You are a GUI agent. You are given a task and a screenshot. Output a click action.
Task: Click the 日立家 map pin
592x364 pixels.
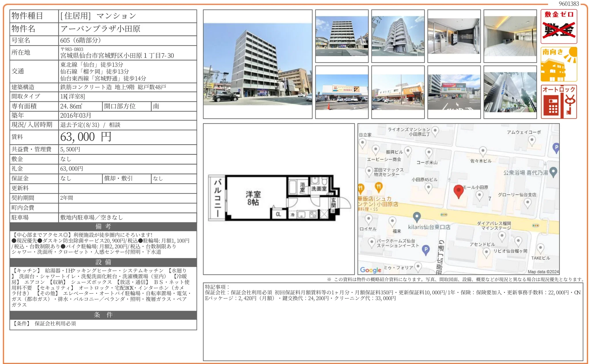point(362,143)
